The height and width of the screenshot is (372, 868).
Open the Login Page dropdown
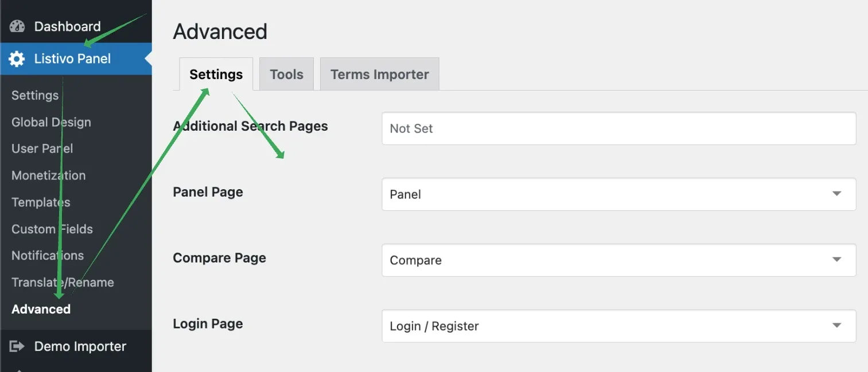(619, 326)
